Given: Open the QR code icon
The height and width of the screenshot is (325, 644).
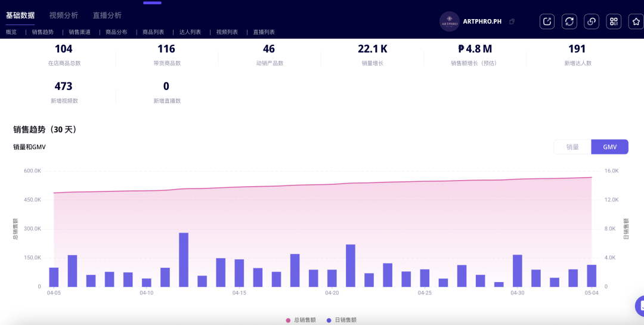Looking at the screenshot, I should coord(614,21).
